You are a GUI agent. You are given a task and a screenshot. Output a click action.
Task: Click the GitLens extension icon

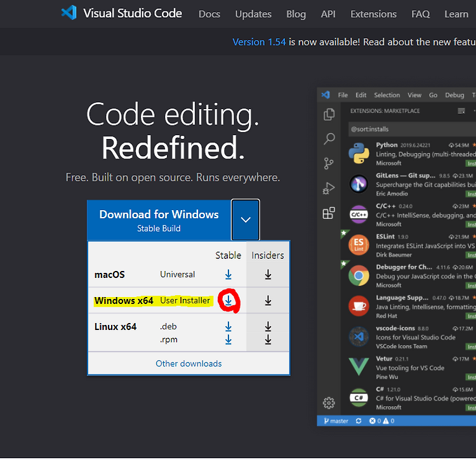click(x=359, y=184)
